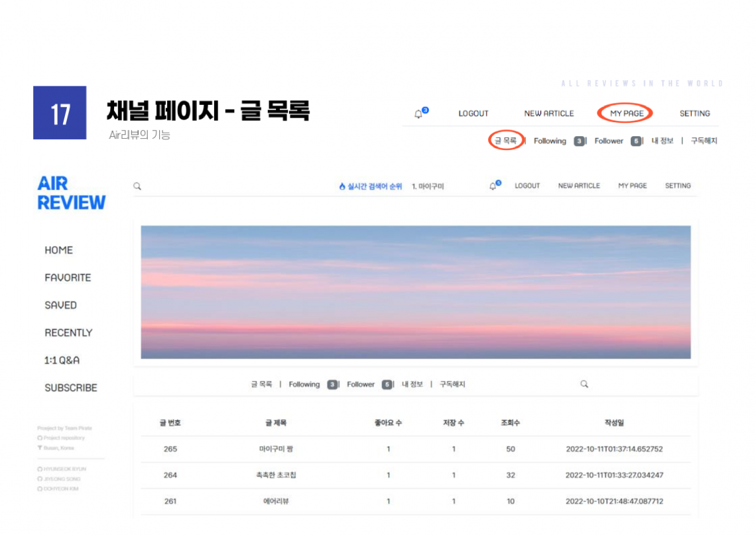756x535 pixels.
Task: Click NEW ARTICLE in main page header
Action: [578, 186]
